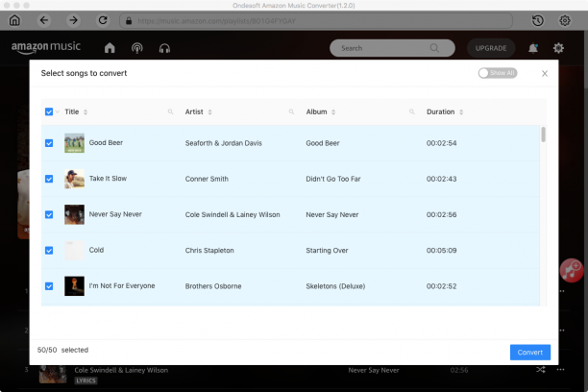The height and width of the screenshot is (392, 588).
Task: Click the Title column search icon
Action: tap(170, 111)
